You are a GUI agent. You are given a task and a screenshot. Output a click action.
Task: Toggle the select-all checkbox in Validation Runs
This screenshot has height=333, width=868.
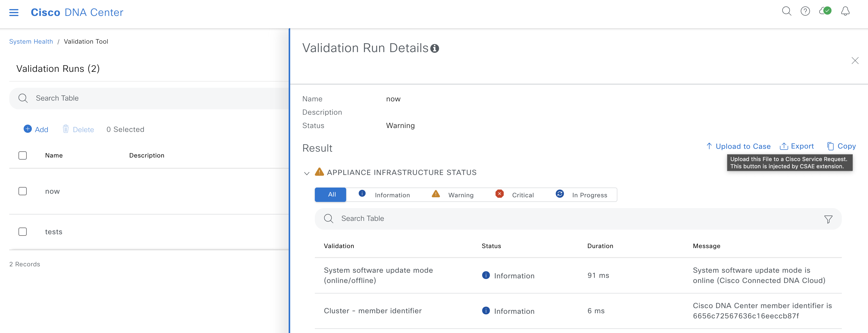pos(23,155)
